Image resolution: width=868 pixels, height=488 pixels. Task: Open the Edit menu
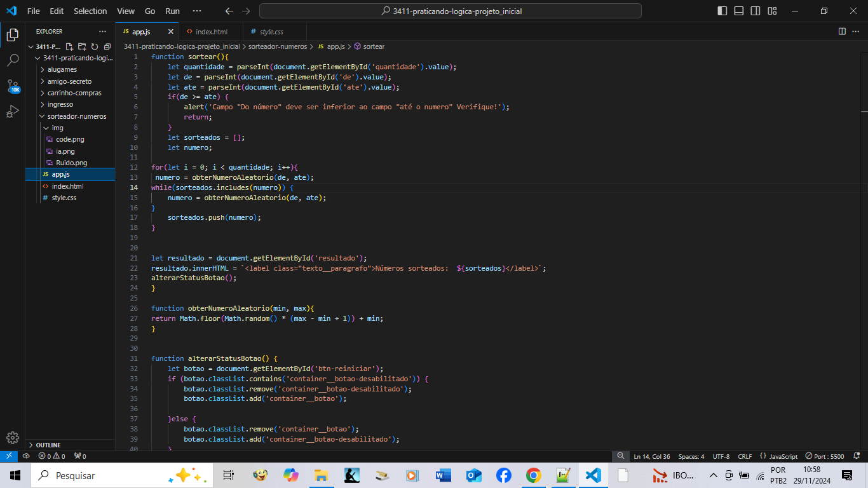(57, 11)
